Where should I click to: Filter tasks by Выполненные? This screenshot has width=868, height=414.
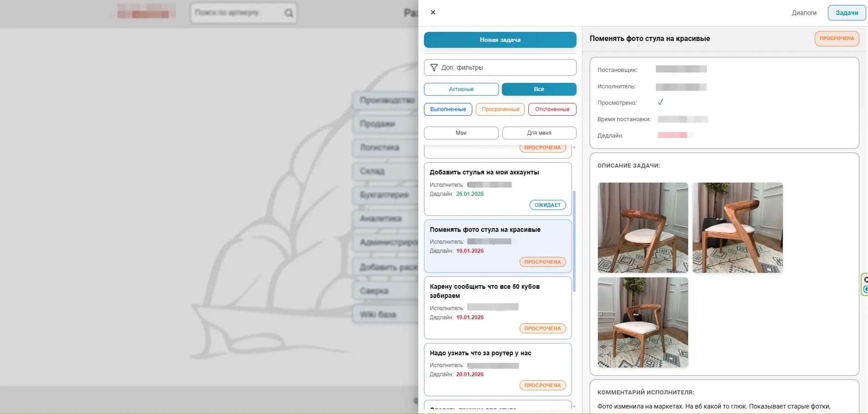pyautogui.click(x=448, y=109)
